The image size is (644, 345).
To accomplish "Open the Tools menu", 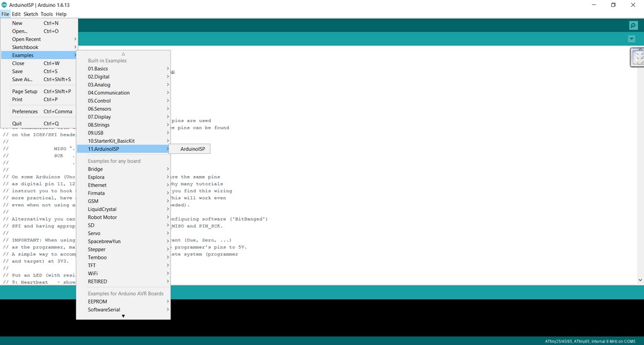I will tap(47, 14).
